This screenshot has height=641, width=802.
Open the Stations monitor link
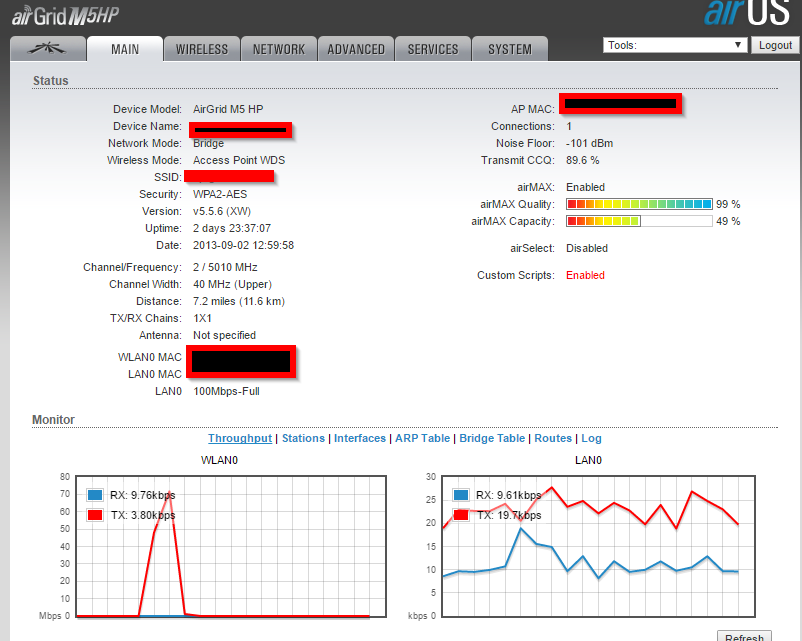(303, 438)
